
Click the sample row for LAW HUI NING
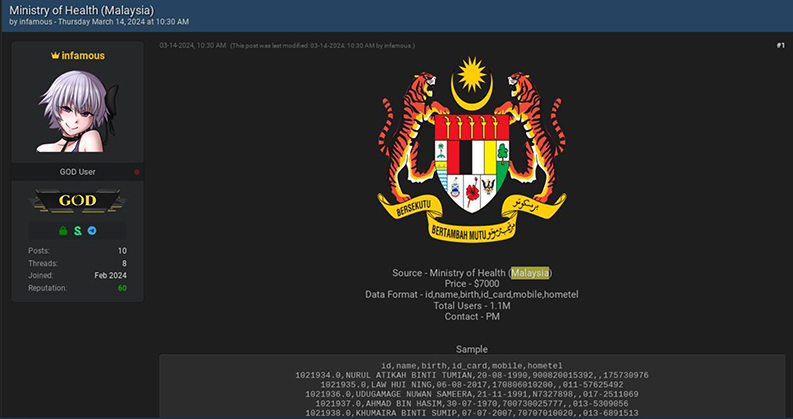(472, 385)
